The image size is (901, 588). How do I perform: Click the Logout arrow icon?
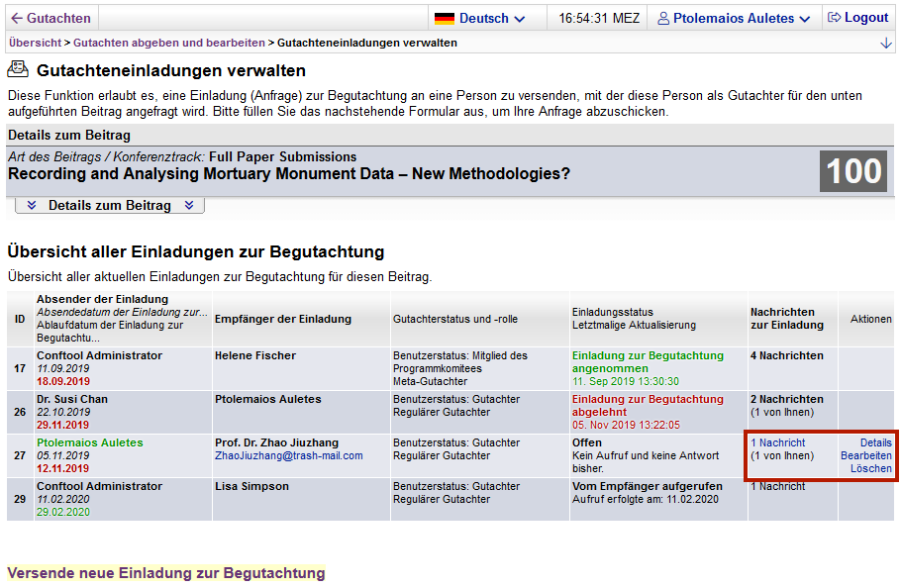[834, 18]
